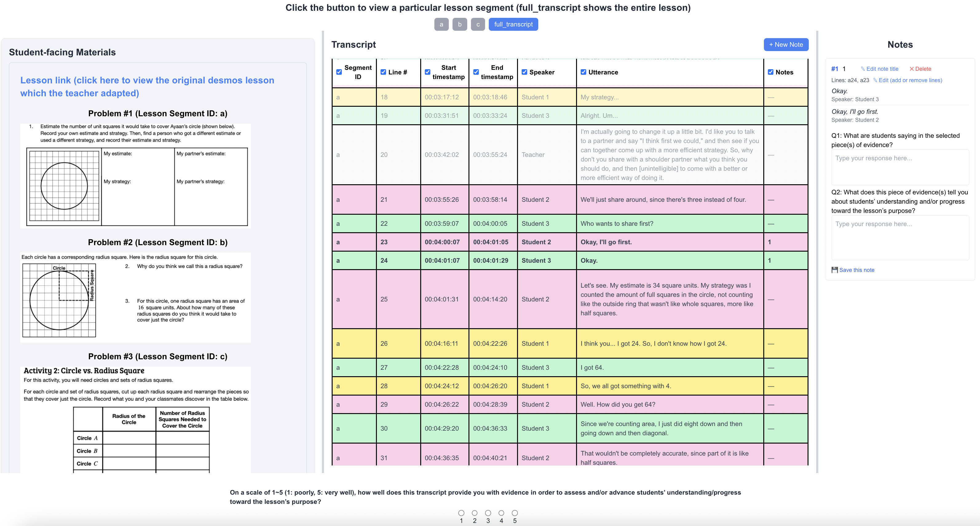Click the Q2 response text box
This screenshot has height=526, width=980.
tap(900, 237)
